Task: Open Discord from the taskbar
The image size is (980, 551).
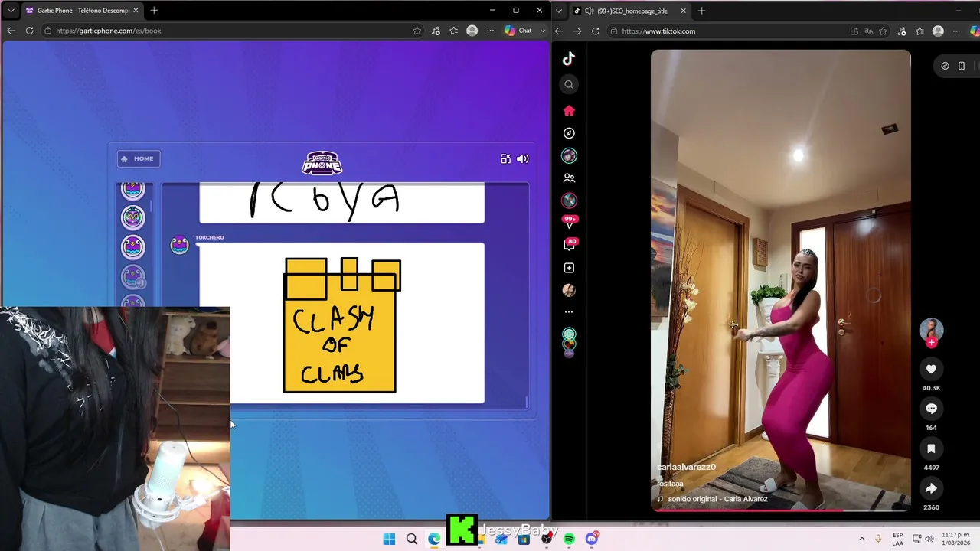Action: [x=592, y=539]
